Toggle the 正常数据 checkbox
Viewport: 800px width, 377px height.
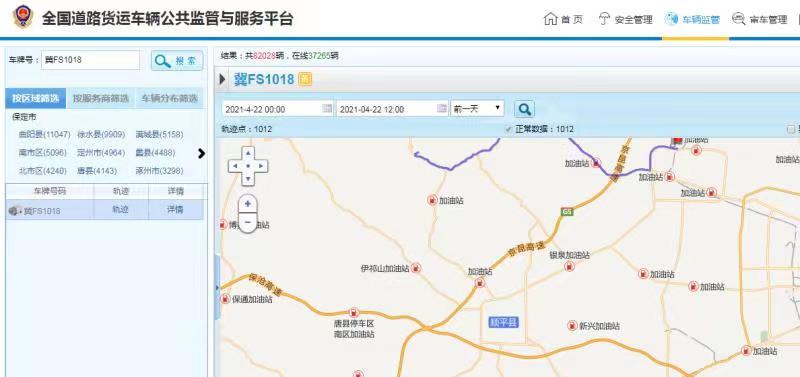(508, 130)
